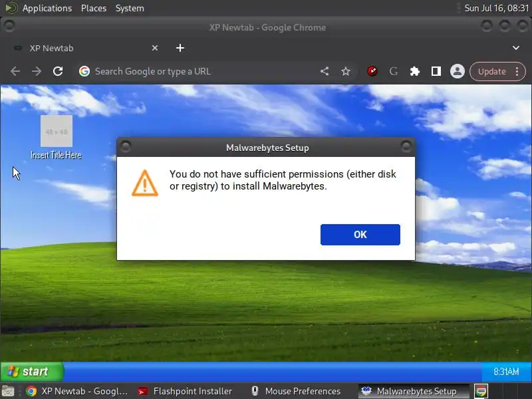Viewport: 532px width, 399px height.
Task: Open the Applications menu
Action: point(47,8)
